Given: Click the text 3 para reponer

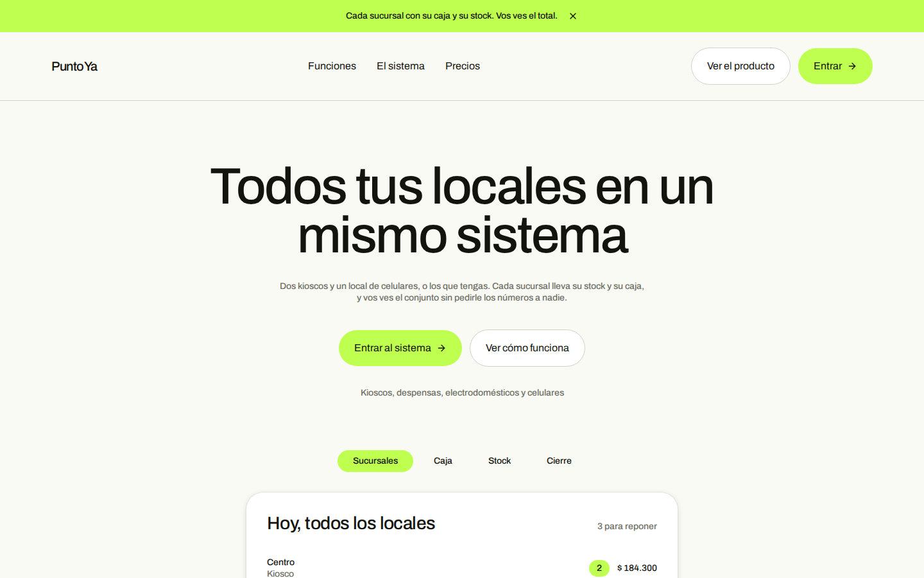Looking at the screenshot, I should 627,526.
